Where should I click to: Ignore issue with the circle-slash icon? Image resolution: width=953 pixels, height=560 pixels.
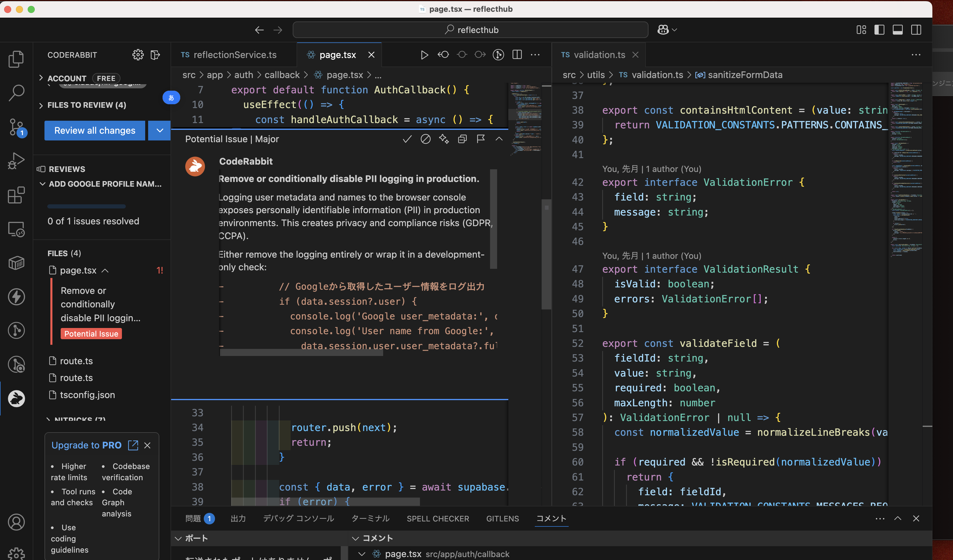[426, 139]
